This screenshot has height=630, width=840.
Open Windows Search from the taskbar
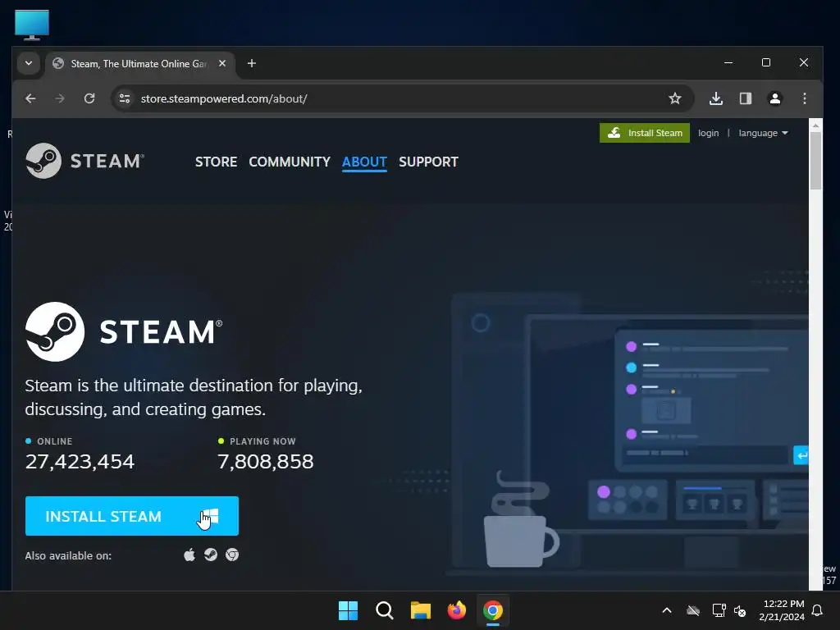[x=385, y=610]
